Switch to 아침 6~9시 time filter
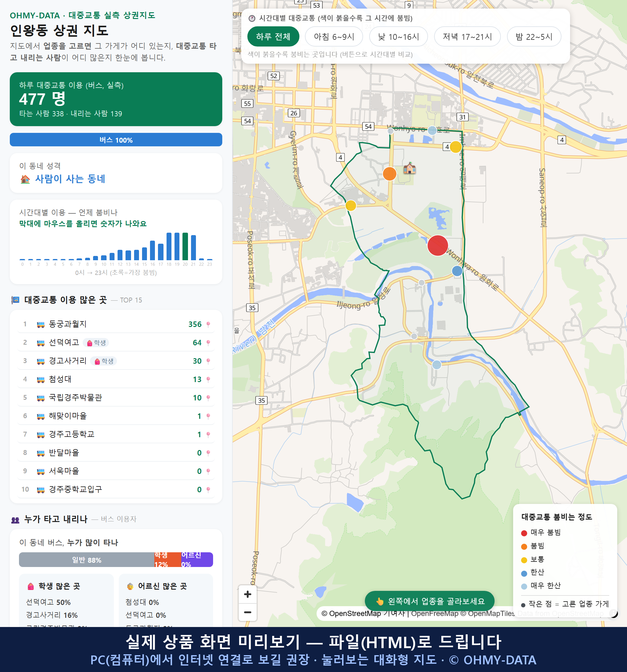 [334, 36]
